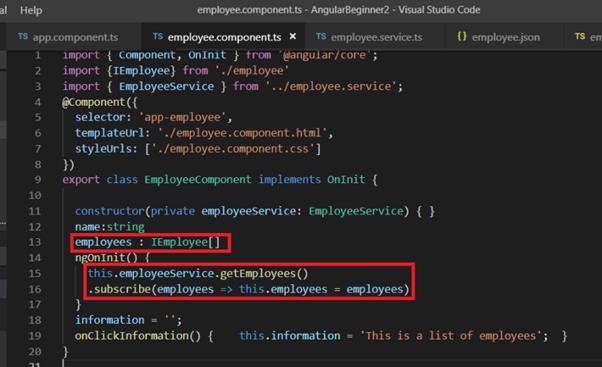Click 'EmployeeComponent' class name on line 9
Image resolution: width=602 pixels, height=367 pixels.
(198, 180)
